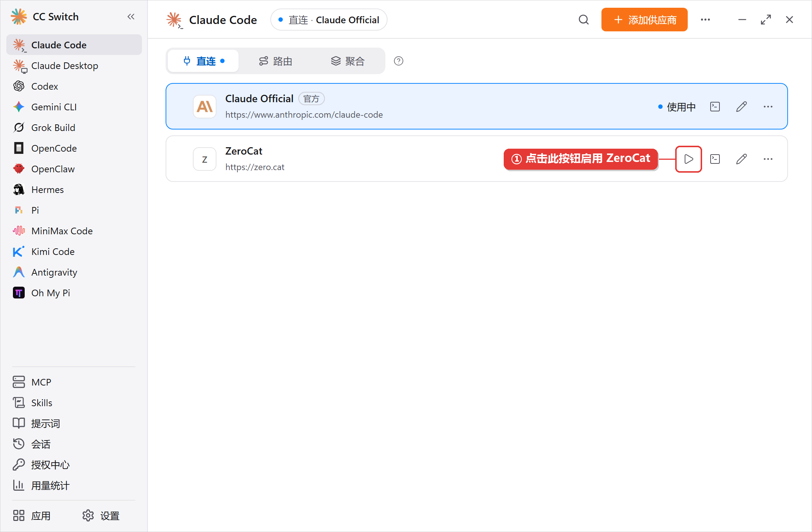Viewport: 812px width, 532px height.
Task: Edit the Claude Official provider
Action: click(x=742, y=107)
